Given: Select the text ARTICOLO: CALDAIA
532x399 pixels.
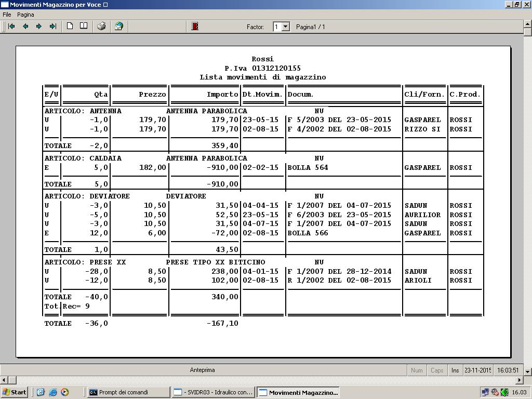Looking at the screenshot, I should (83, 158).
